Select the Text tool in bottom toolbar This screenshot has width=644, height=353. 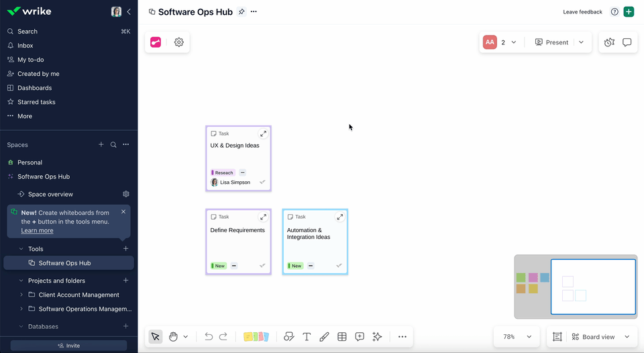(x=307, y=337)
